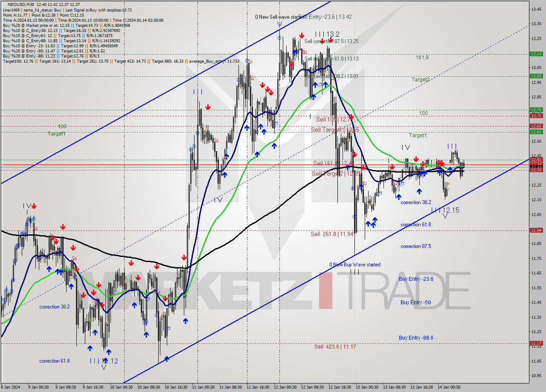Click the 'I I I 13.2' wave label
This screenshot has height=392, width=546.
tap(327, 34)
